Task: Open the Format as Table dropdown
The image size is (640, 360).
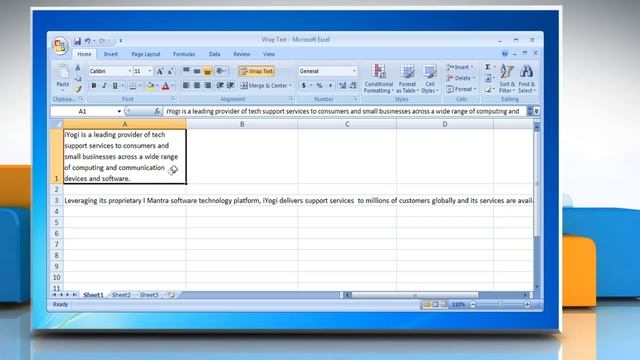Action: click(x=407, y=79)
